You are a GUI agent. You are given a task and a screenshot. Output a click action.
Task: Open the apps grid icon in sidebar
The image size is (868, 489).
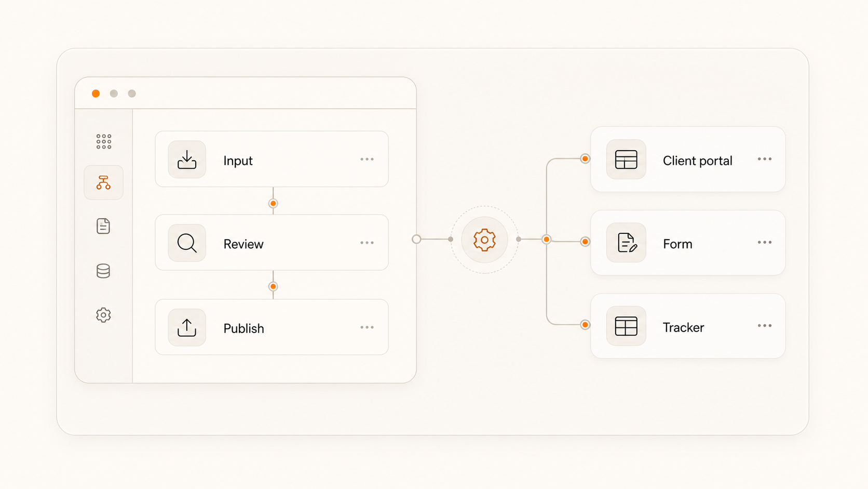[x=103, y=141]
